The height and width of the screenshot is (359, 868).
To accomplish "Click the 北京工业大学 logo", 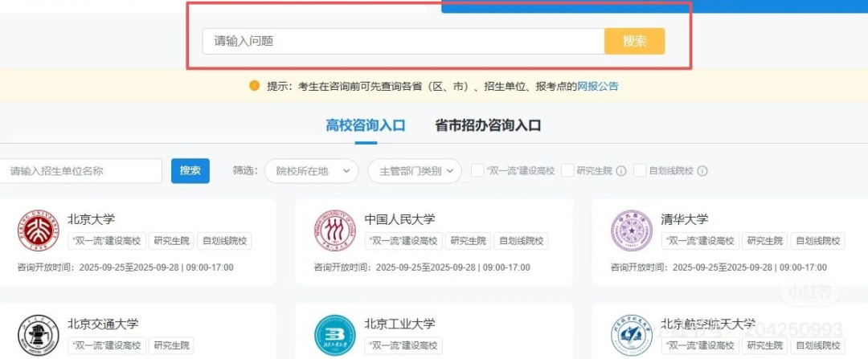I will click(x=335, y=335).
